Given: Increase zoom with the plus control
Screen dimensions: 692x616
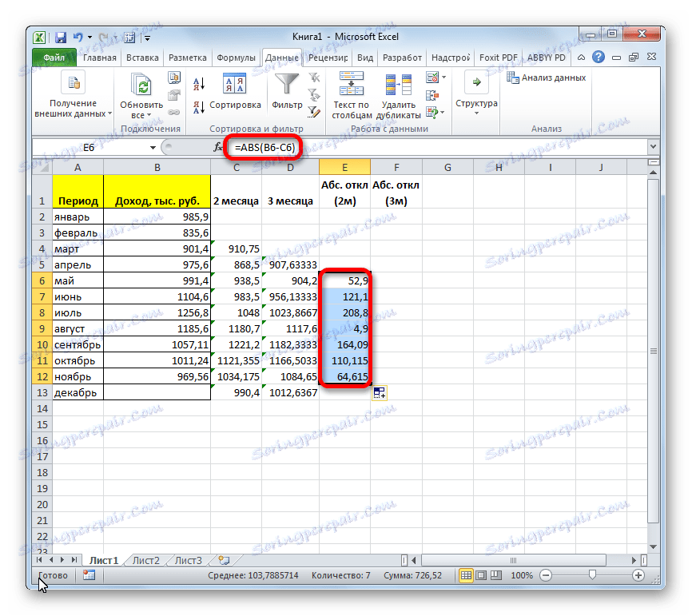Looking at the screenshot, I should pyautogui.click(x=638, y=574).
